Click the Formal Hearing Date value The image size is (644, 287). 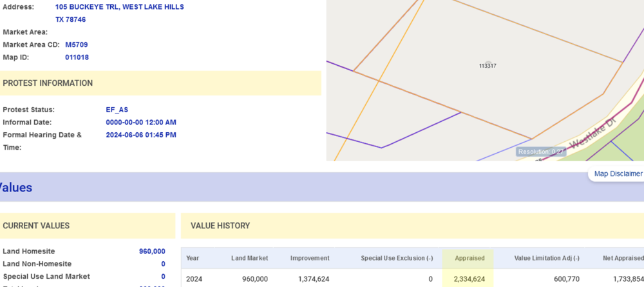coord(141,135)
